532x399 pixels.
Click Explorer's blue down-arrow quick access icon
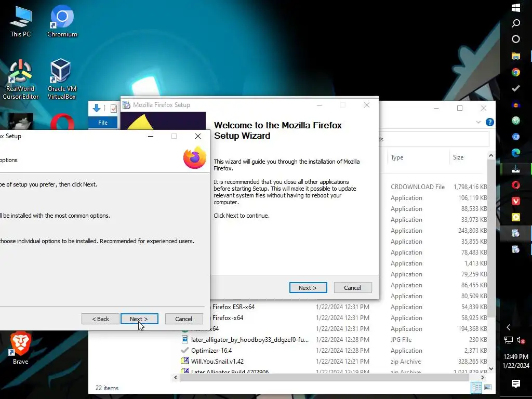click(x=97, y=108)
